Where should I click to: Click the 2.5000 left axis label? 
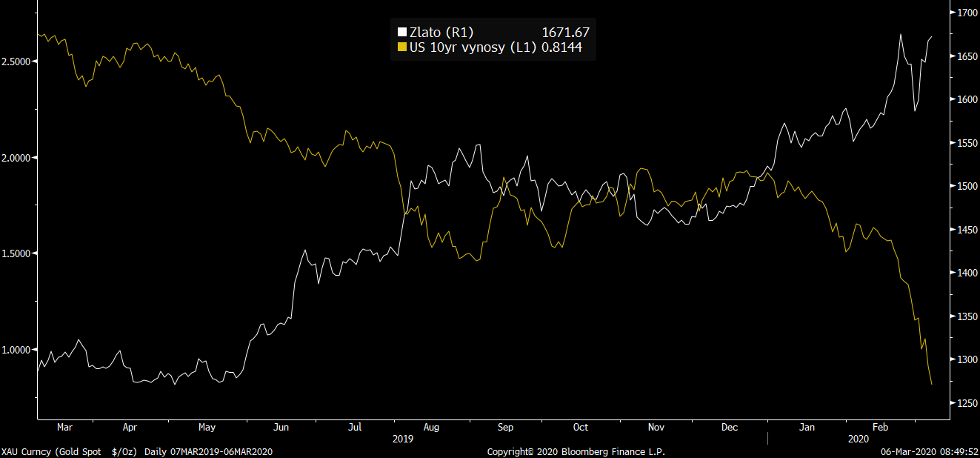[16, 62]
